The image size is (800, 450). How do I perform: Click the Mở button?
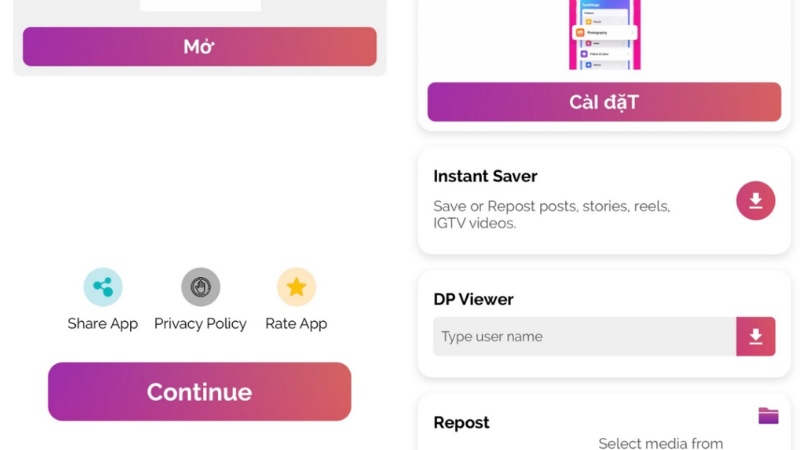[x=200, y=47]
